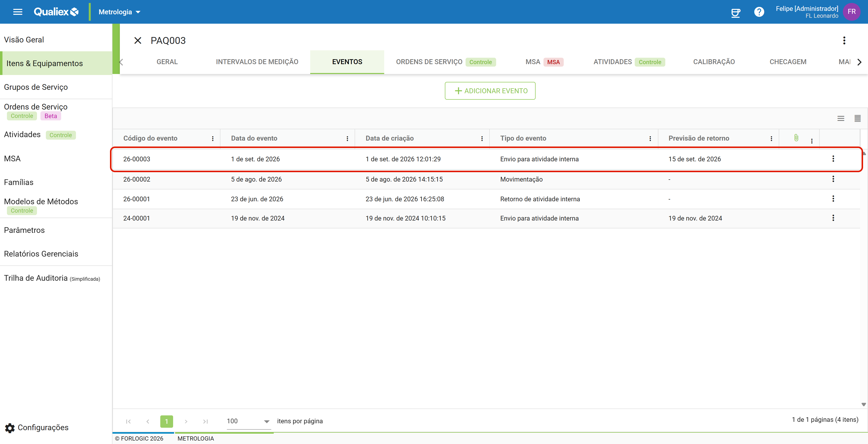Click the METROLOGIA footer link
The height and width of the screenshot is (444, 868).
[x=196, y=439]
